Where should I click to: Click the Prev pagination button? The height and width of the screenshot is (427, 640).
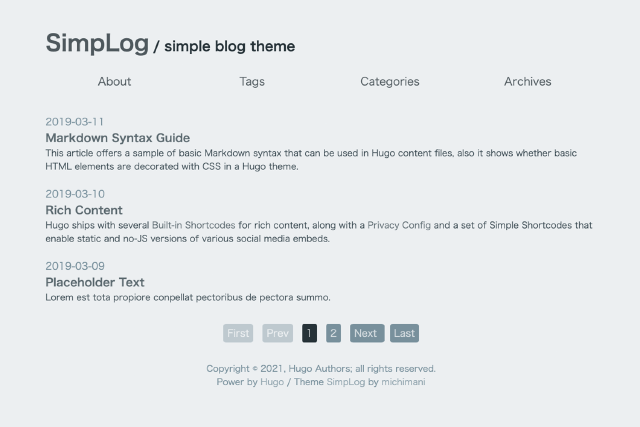click(x=277, y=334)
